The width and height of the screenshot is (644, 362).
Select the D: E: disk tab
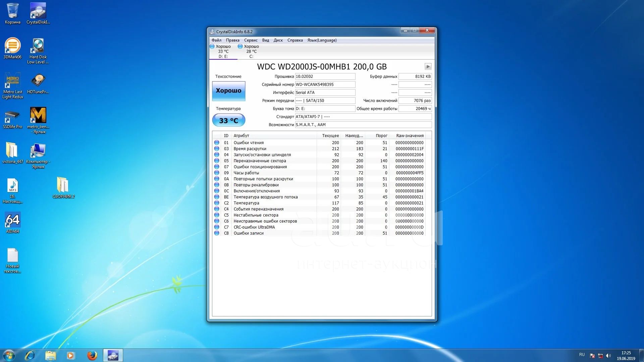point(223,52)
